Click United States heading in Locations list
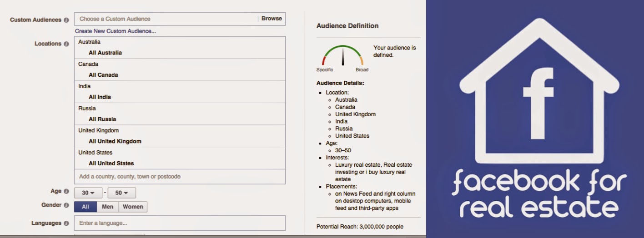644x238 pixels. (95, 153)
